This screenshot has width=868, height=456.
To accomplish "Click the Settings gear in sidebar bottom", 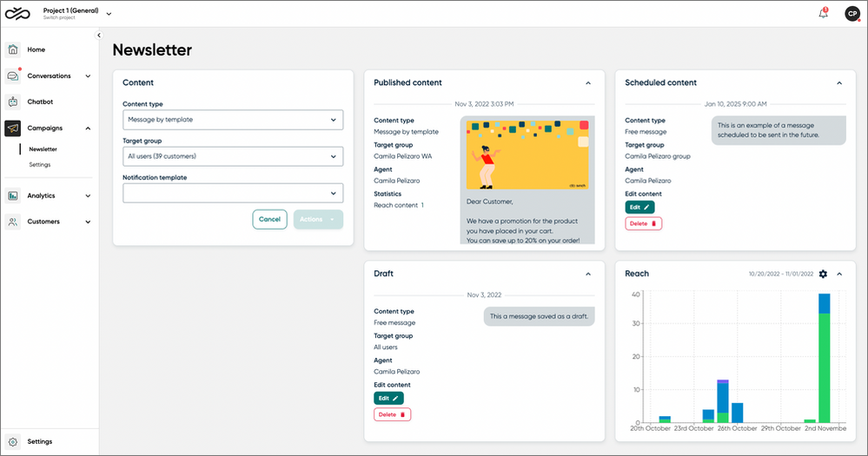I will point(13,441).
